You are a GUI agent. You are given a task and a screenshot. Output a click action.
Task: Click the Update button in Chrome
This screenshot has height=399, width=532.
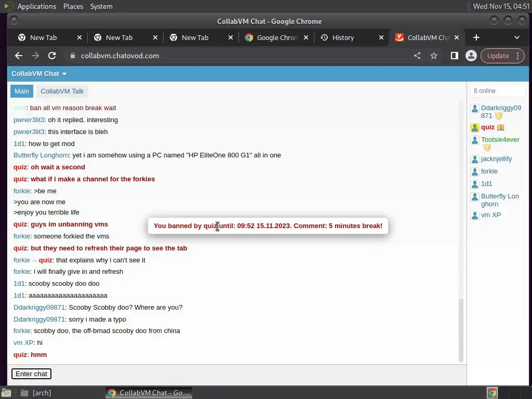498,56
